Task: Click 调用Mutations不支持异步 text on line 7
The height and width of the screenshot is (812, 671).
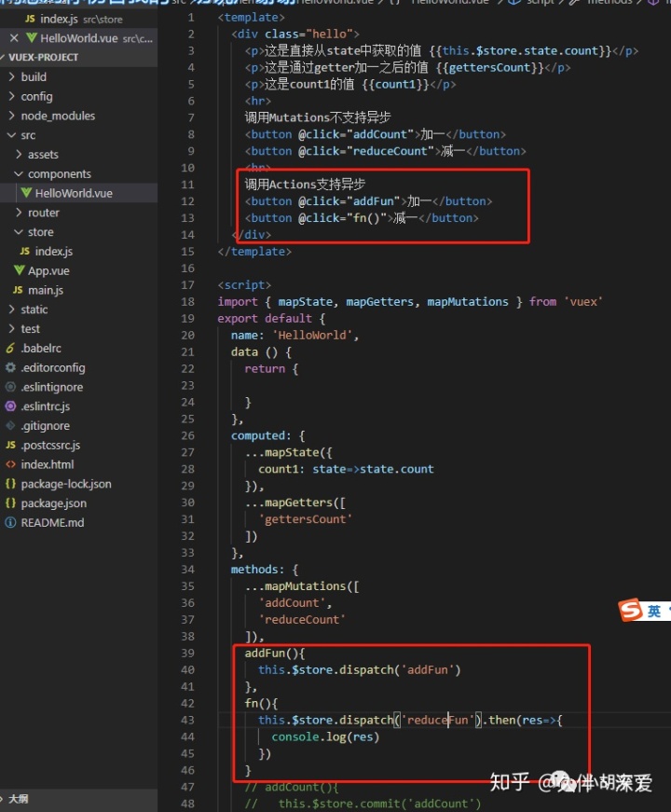Action: pos(318,117)
